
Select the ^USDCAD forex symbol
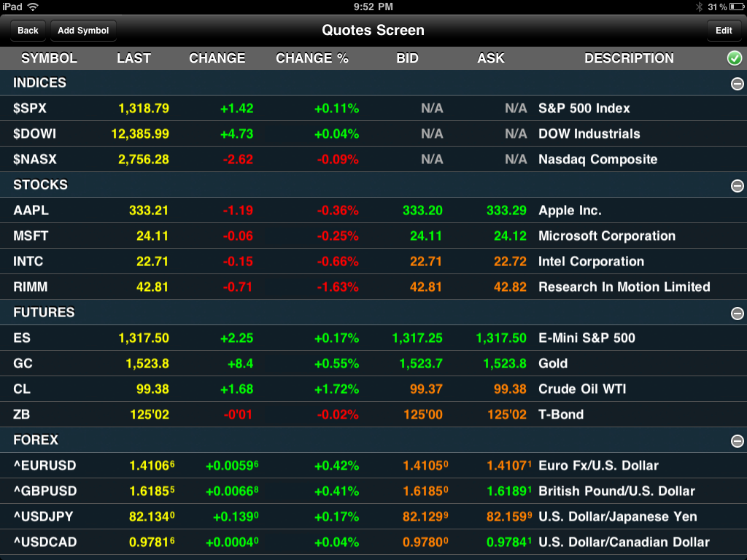(44, 542)
